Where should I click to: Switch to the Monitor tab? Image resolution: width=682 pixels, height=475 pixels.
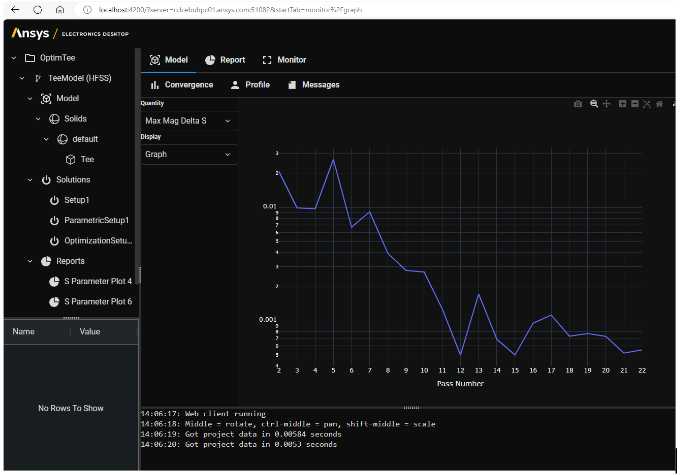284,60
